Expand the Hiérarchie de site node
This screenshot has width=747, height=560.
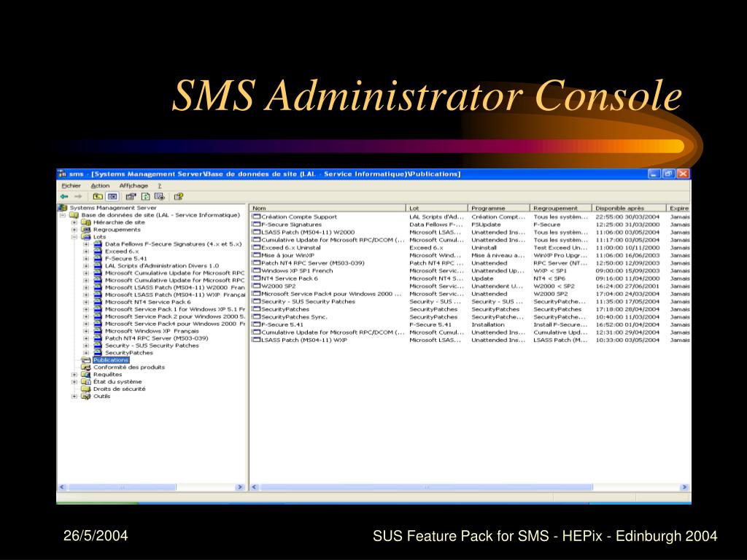[74, 222]
